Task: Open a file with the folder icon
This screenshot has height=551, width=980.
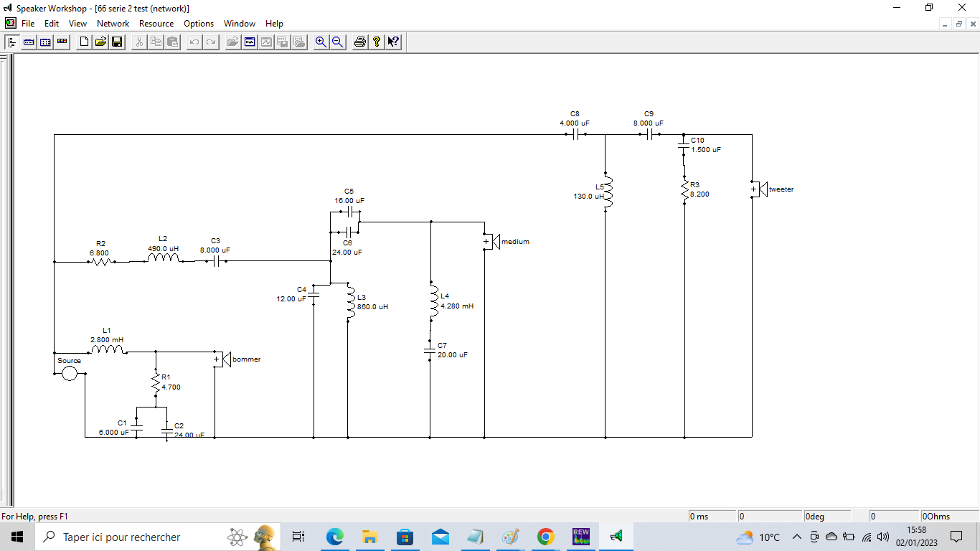Action: [100, 42]
